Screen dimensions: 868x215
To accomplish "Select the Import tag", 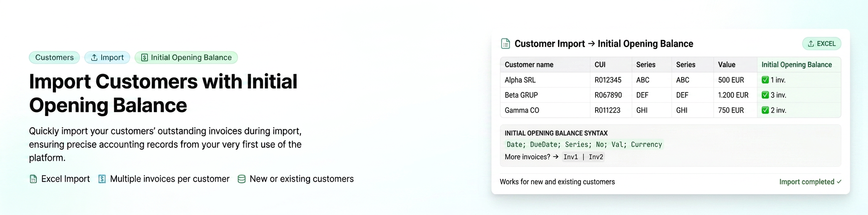I will click(x=107, y=58).
